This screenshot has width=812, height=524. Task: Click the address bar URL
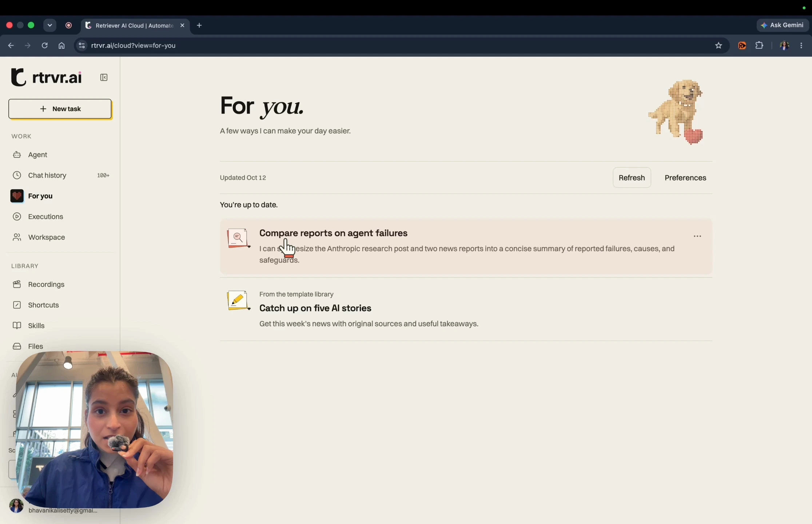tap(133, 45)
